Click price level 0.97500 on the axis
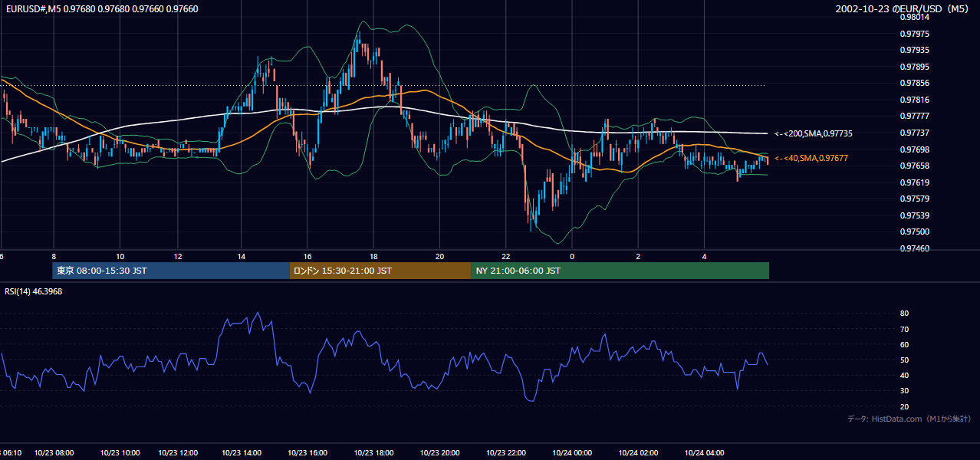The height and width of the screenshot is (460, 980). tap(915, 232)
